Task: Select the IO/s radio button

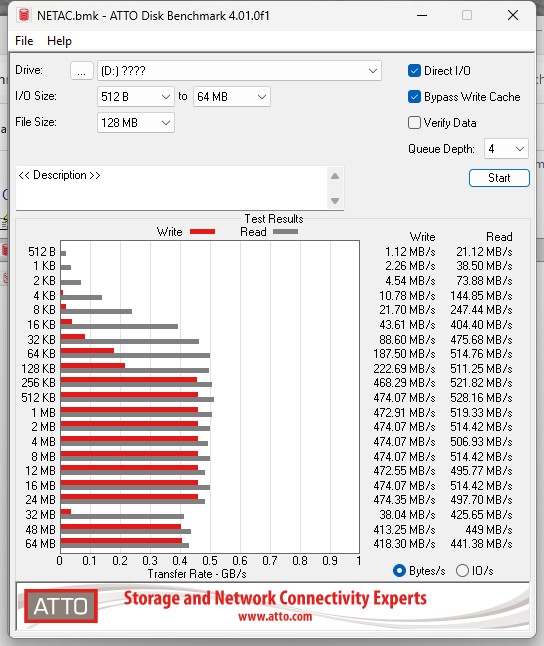Action: click(462, 571)
